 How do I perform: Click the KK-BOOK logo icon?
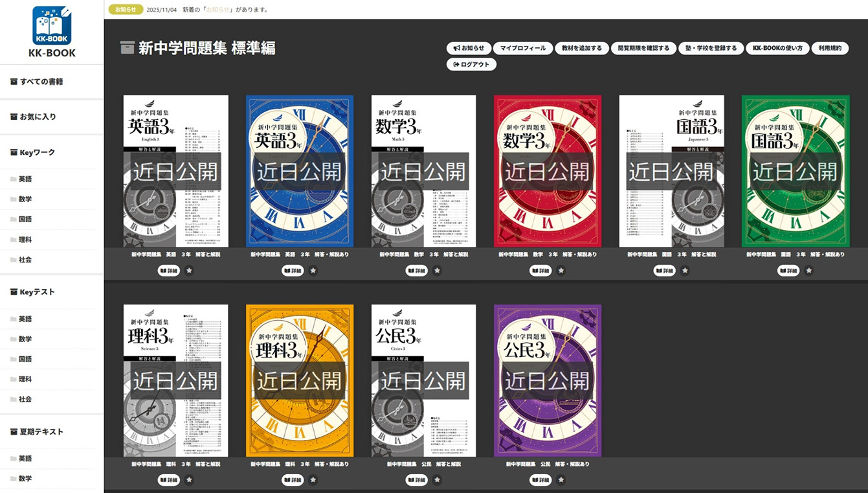click(x=52, y=27)
